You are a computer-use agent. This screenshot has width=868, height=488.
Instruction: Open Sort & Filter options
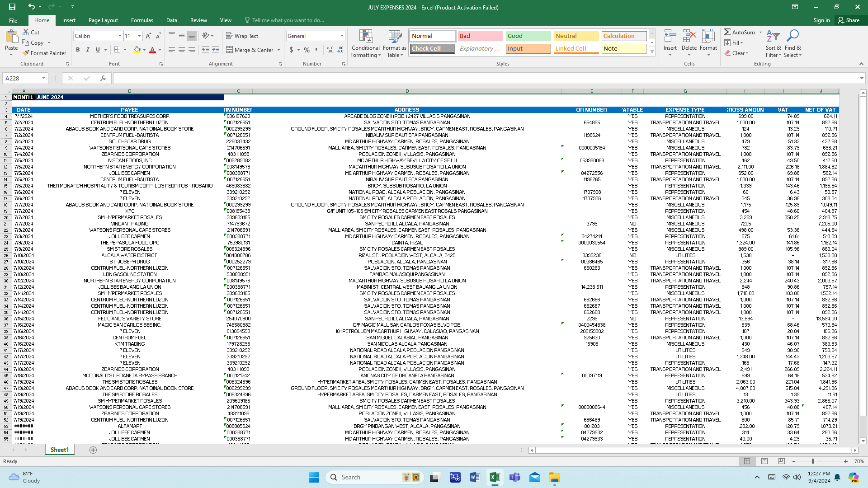(773, 43)
